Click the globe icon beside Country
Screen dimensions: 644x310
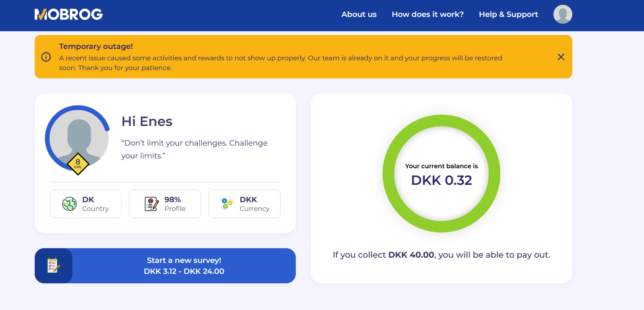[x=69, y=204]
